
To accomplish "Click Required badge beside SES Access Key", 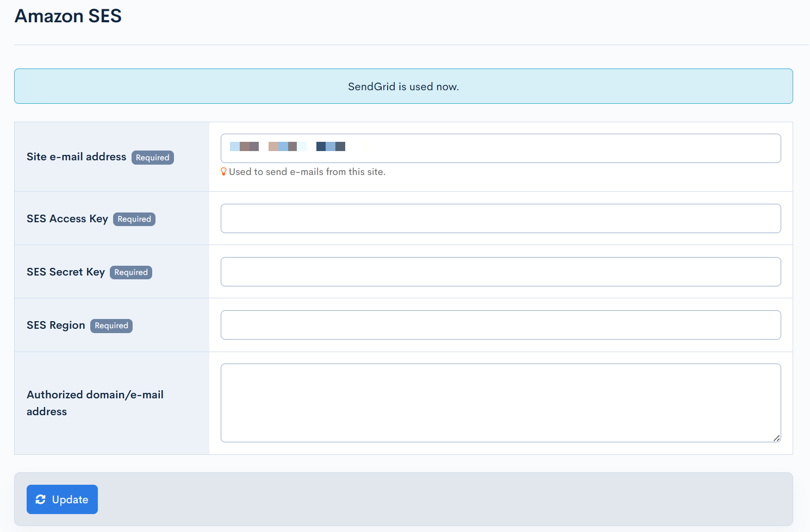I will pyautogui.click(x=134, y=219).
